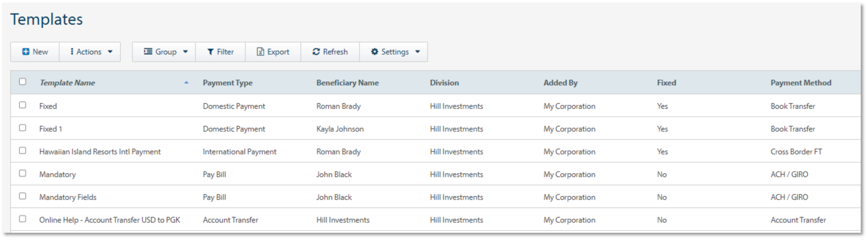Open Hawaiian Island Resorts Intl Payment template
Viewport: 868px width, 240px height.
(100, 152)
